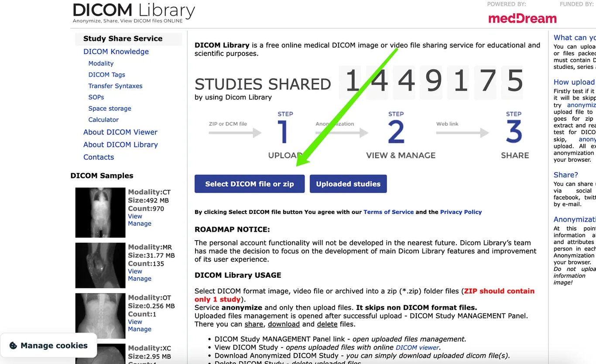This screenshot has height=364, width=596.
Task: Open the Calculator page
Action: click(x=103, y=120)
